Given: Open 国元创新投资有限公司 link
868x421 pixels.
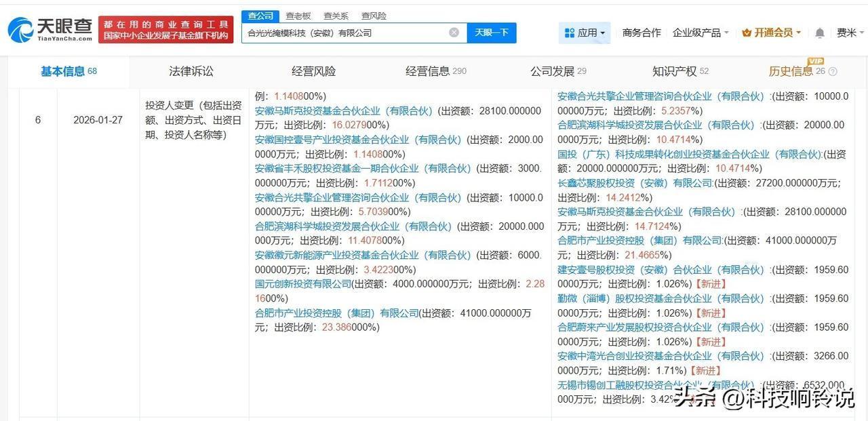Looking at the screenshot, I should tap(303, 284).
